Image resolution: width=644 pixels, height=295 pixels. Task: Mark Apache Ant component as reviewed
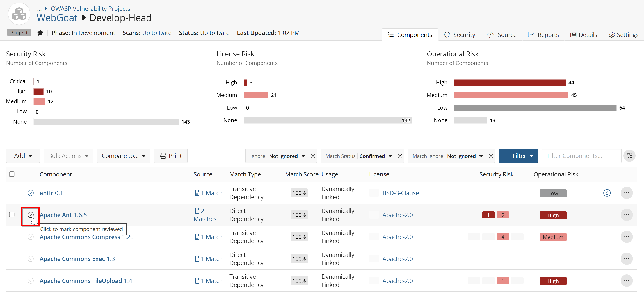tap(31, 215)
